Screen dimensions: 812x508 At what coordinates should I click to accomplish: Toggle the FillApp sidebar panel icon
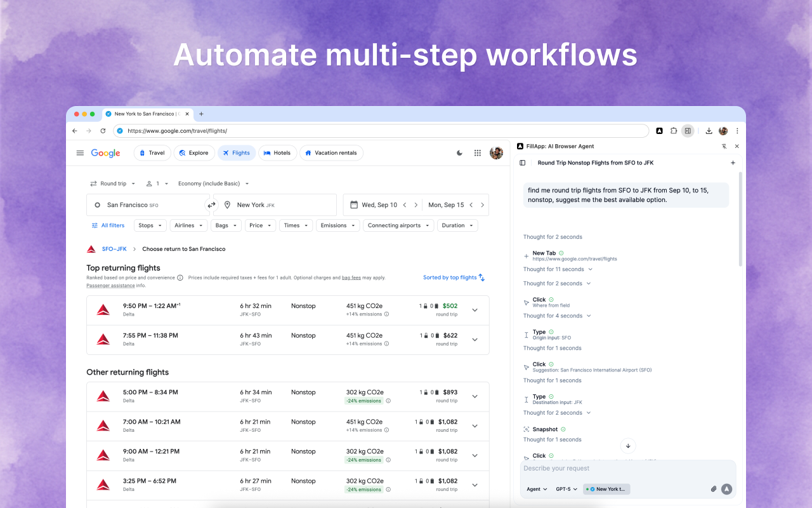tap(522, 163)
